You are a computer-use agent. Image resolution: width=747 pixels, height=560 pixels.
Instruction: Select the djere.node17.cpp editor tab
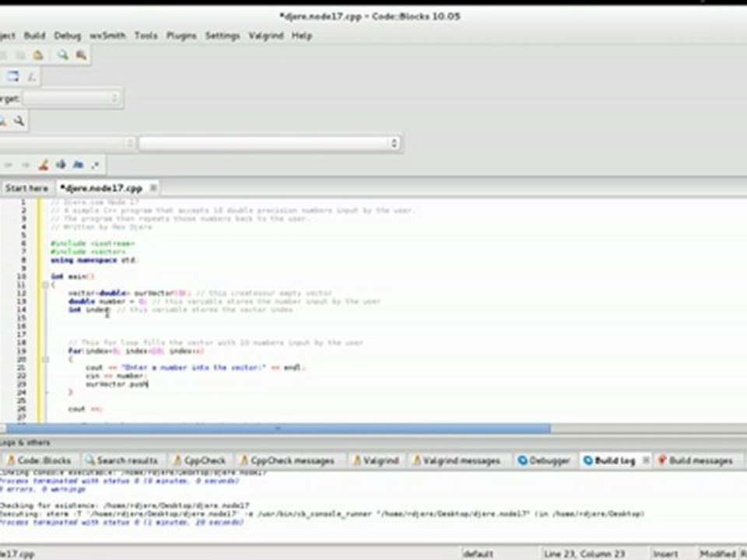(101, 188)
